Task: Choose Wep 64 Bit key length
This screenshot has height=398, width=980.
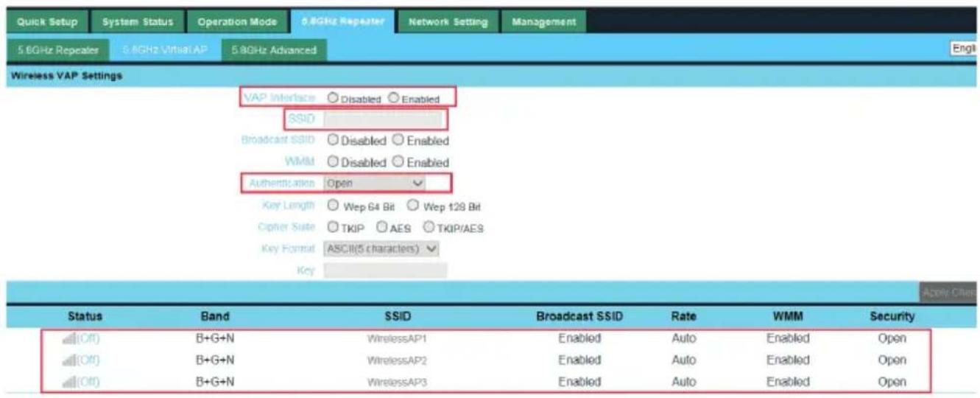Action: (333, 206)
